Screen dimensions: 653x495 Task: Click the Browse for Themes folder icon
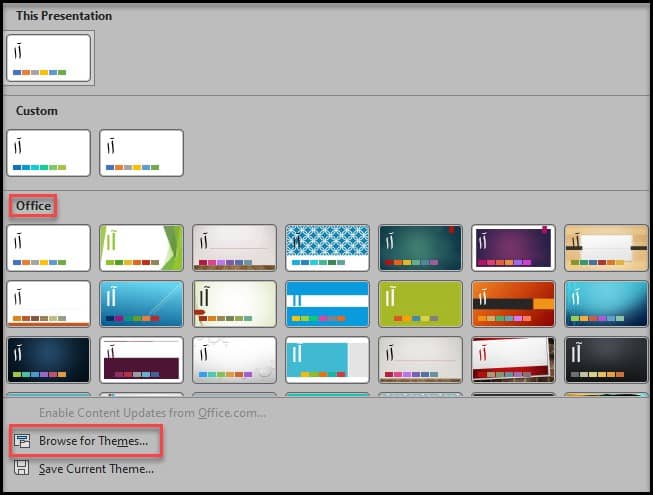22,440
